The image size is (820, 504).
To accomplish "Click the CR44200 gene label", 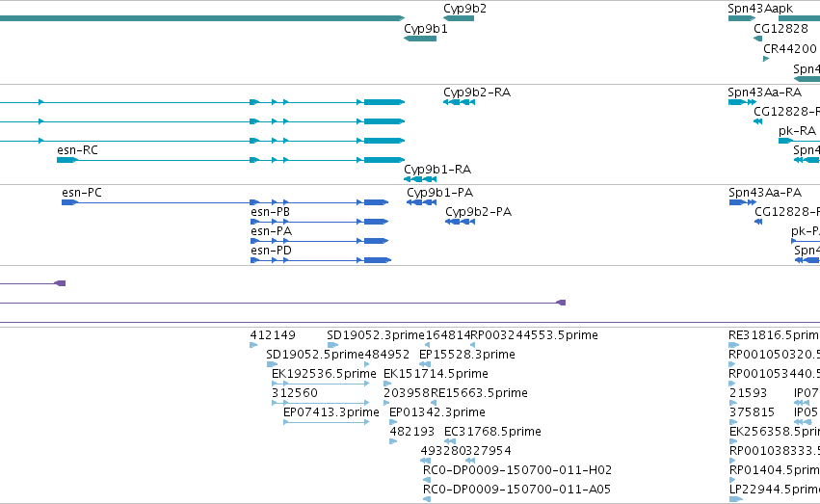I will coord(790,48).
